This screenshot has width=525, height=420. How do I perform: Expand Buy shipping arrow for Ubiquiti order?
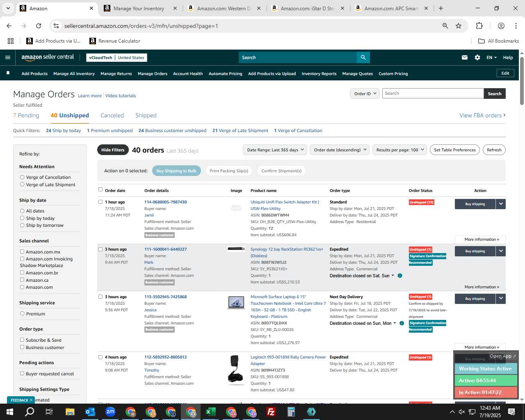501,204
